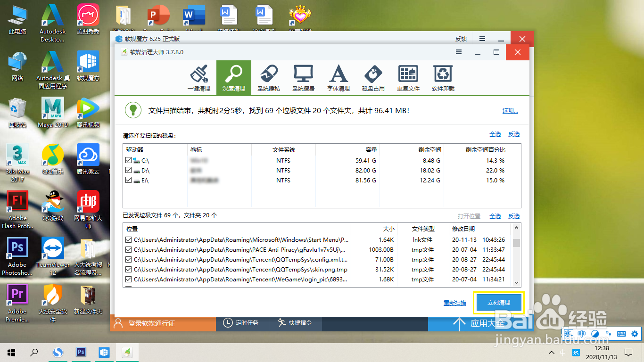
Task: Select the QQ游戏 desktop shortcut
Action: [53, 206]
